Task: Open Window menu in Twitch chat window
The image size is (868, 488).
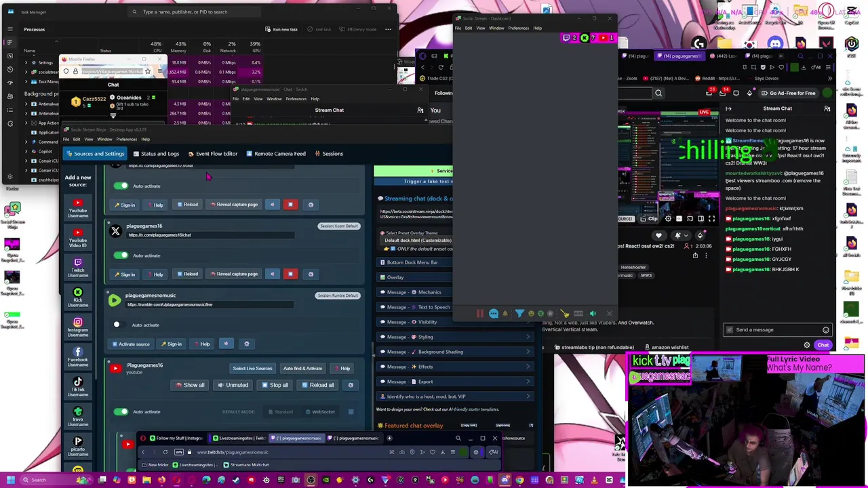Action: 274,99
